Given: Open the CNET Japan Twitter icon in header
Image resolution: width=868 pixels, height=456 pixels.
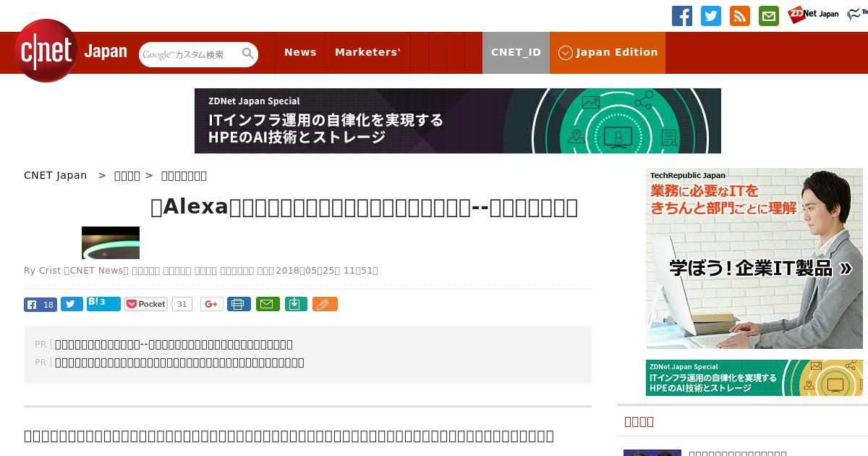Looking at the screenshot, I should (x=711, y=16).
